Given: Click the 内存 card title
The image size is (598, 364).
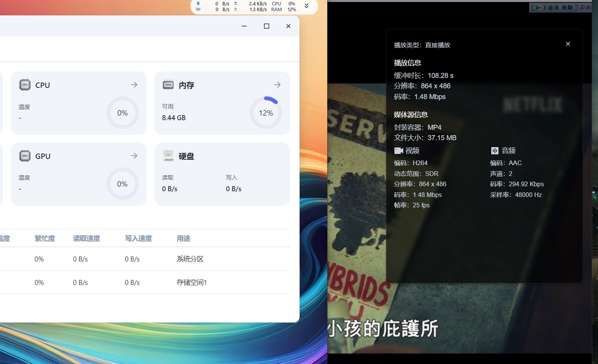Looking at the screenshot, I should (186, 85).
